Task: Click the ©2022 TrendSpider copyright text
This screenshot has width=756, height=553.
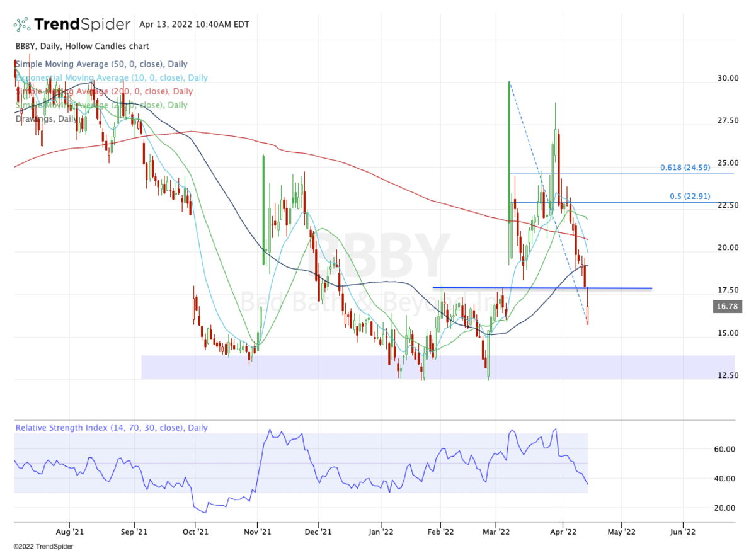Action: pyautogui.click(x=43, y=547)
